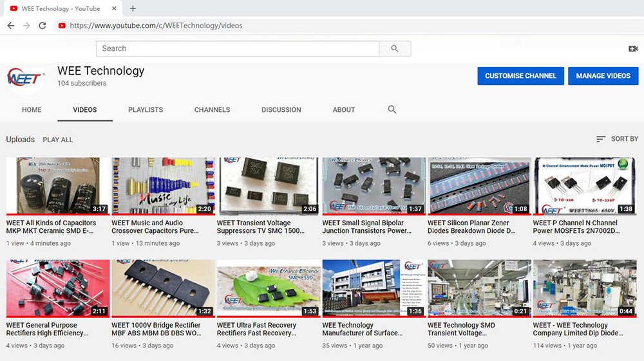Reload the page with the refresh icon
Viewport: 644px width, 361px height.
pyautogui.click(x=43, y=26)
